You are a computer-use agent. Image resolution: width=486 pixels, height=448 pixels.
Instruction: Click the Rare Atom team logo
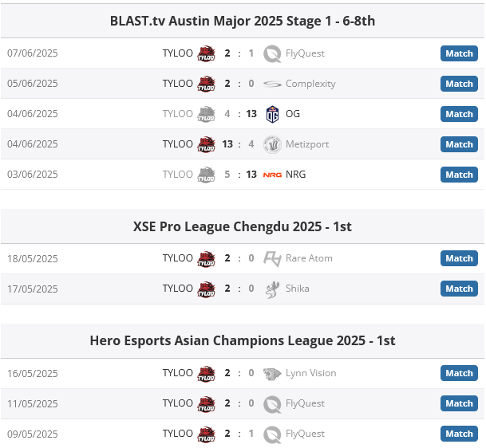click(x=272, y=259)
